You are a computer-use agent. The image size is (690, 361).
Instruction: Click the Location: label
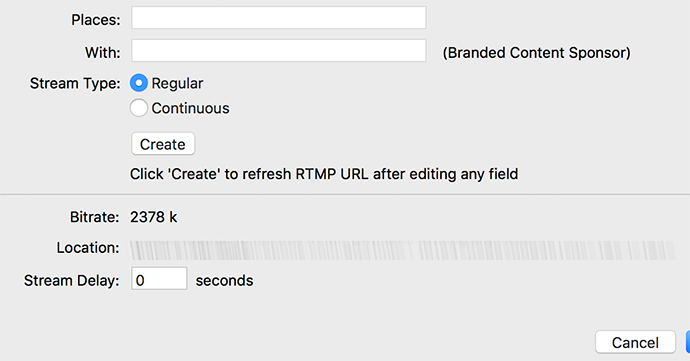click(x=88, y=247)
